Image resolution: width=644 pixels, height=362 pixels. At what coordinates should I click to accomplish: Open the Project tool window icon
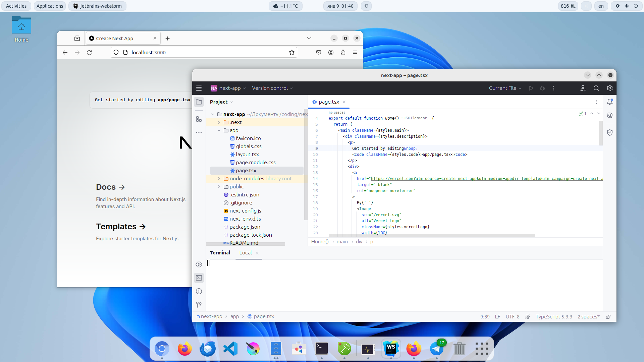pos(199,102)
